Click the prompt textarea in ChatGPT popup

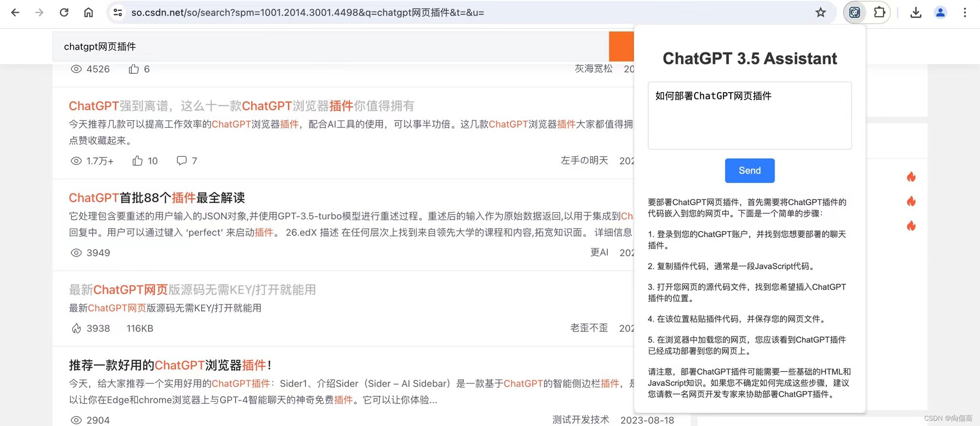click(x=750, y=115)
